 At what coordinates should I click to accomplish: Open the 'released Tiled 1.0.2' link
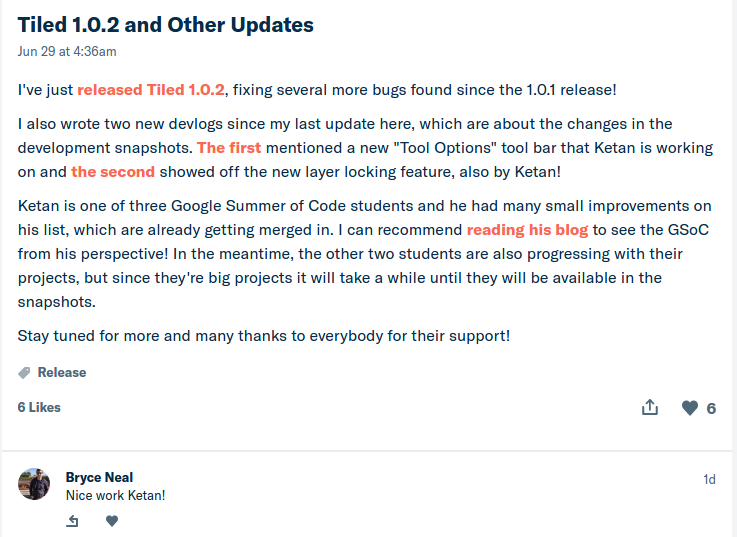point(151,89)
